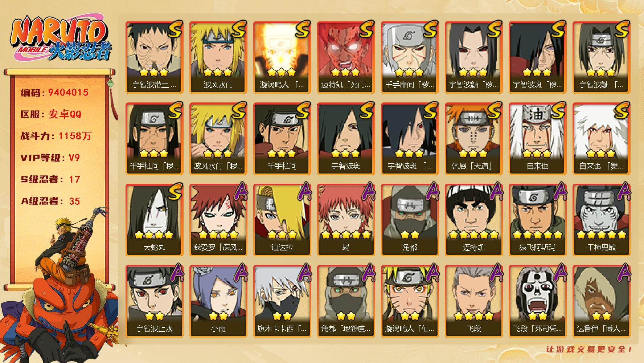Viewport: 644px width, 363px height.
Task: Click the 小南 ninja card
Action: 218,301
